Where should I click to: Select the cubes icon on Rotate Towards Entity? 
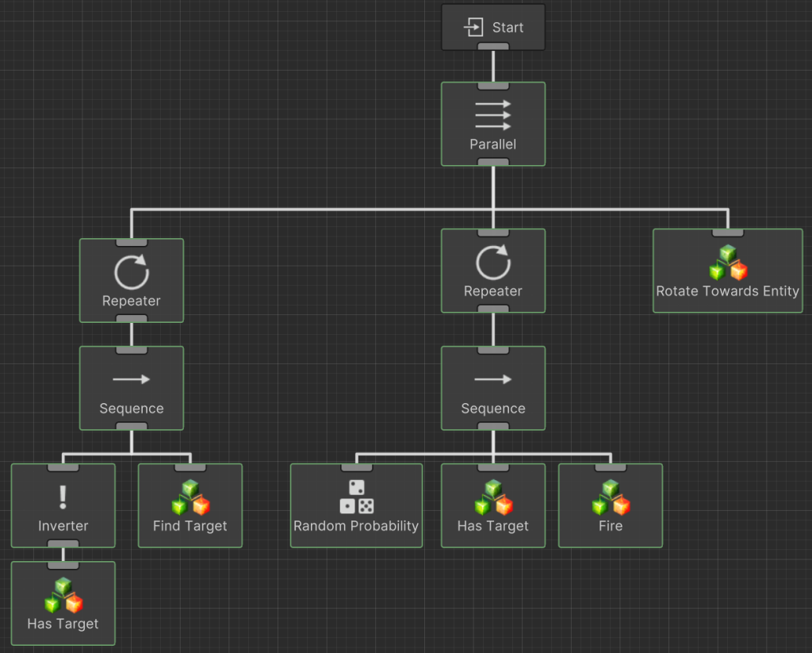[727, 263]
